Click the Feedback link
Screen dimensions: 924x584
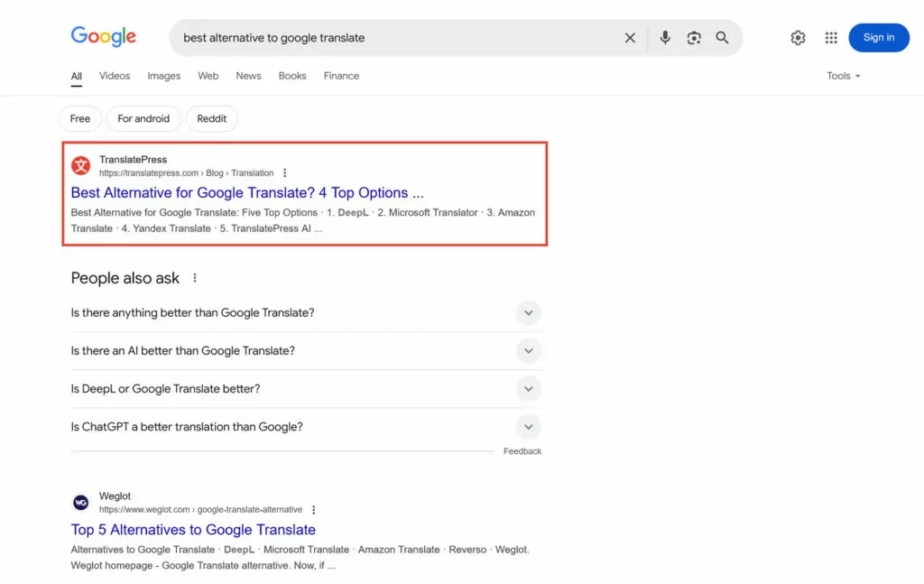pyautogui.click(x=522, y=451)
